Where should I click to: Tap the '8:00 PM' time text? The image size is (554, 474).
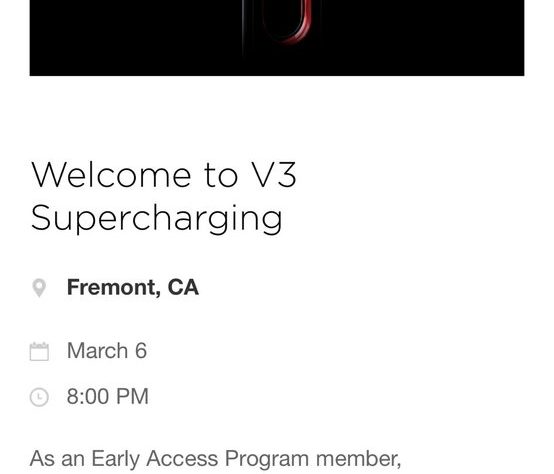pyautogui.click(x=107, y=396)
